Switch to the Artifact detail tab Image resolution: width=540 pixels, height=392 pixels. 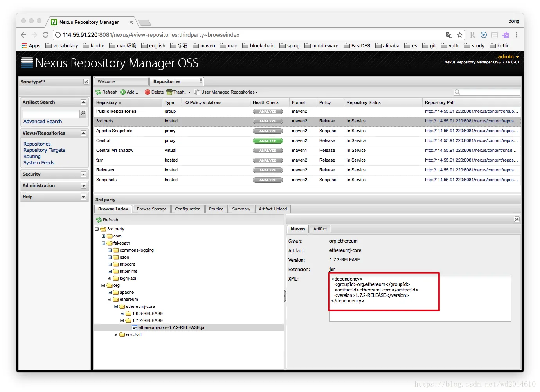(x=320, y=229)
